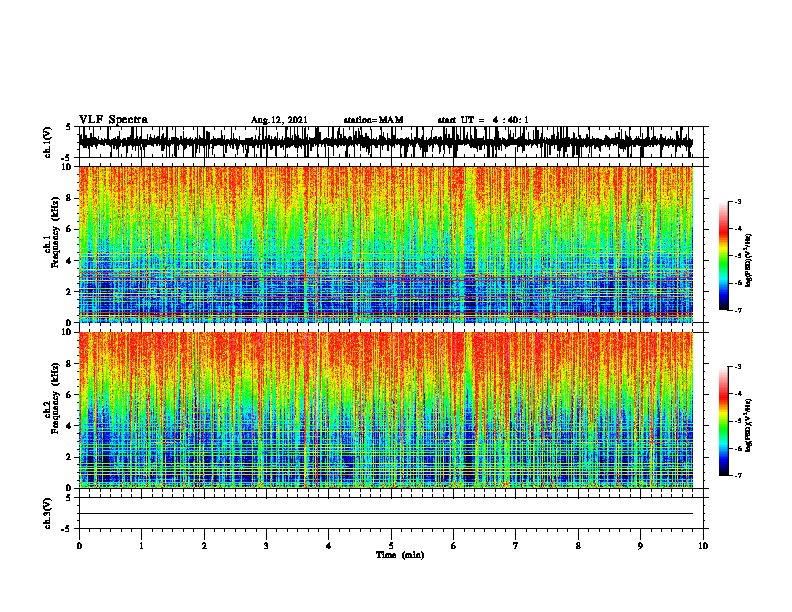Click the ch.1 frequency axis "8" tick label
This screenshot has height=612, width=792.
(70, 198)
